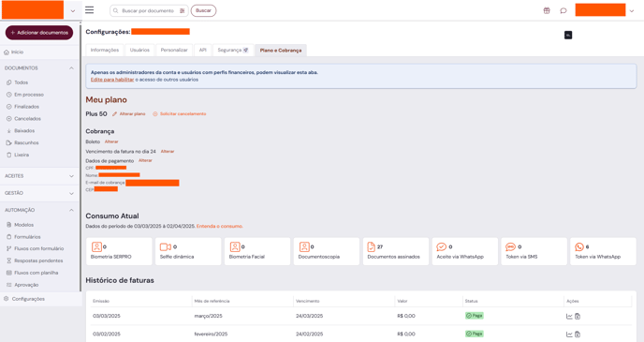Expand the account dropdown beside logo

pyautogui.click(x=73, y=11)
